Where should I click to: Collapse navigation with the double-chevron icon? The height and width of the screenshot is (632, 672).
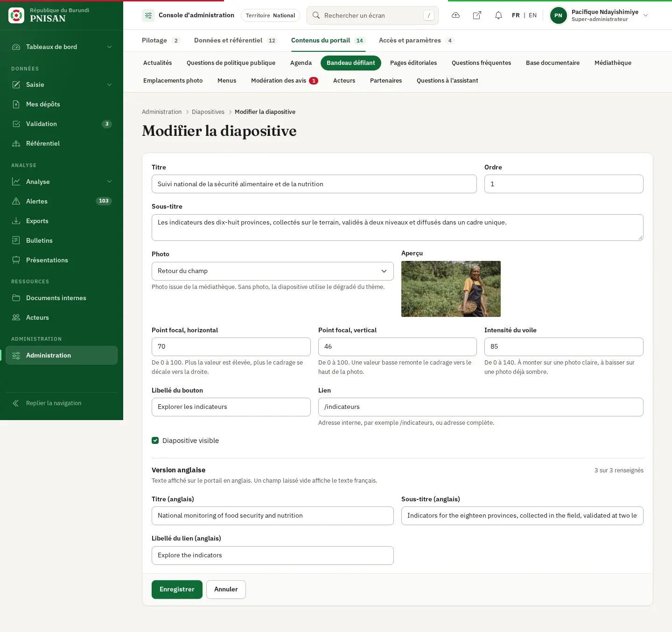[16, 403]
